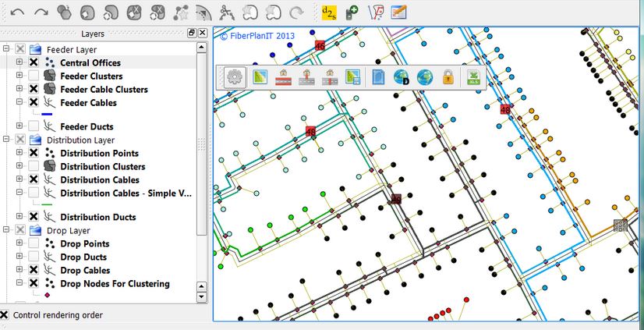The height and width of the screenshot is (330, 644).
Task: Click the Layers panel scroll-down arrow
Action: (x=202, y=297)
